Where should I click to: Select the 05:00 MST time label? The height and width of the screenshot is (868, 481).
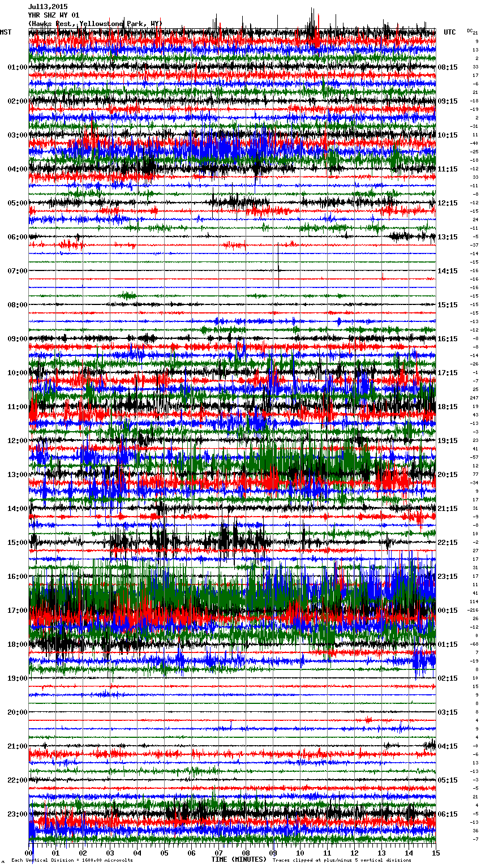tap(18, 203)
